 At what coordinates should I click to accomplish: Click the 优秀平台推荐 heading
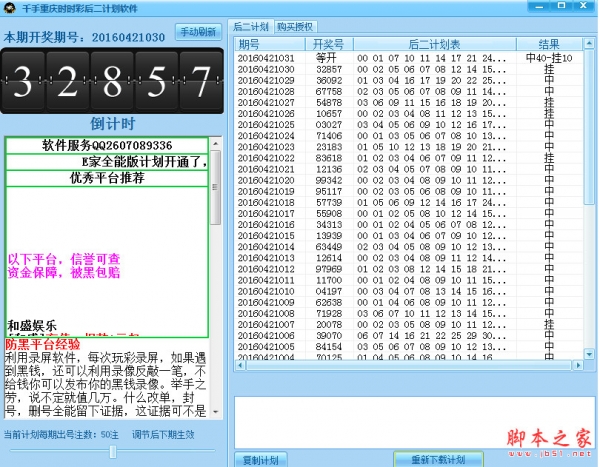107,178
